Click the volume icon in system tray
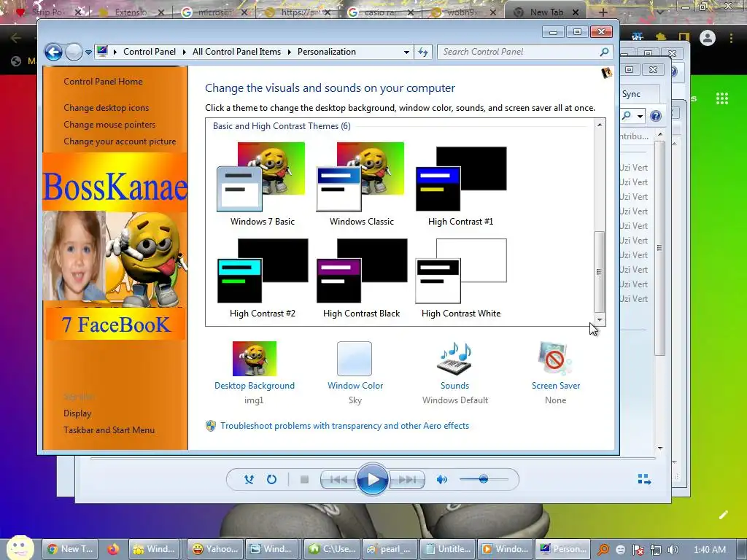The image size is (747, 560). point(673,550)
